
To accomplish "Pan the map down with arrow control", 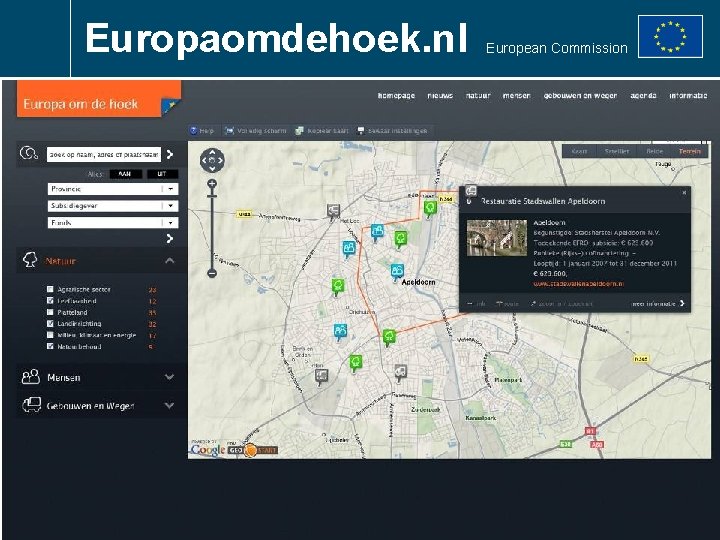I will 212,168.
